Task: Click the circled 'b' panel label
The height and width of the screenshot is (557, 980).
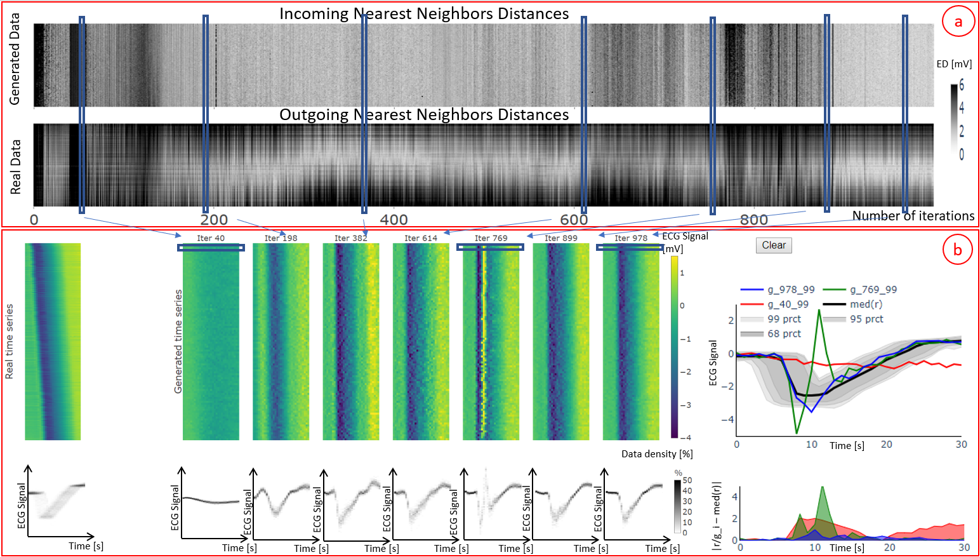Action: click(x=957, y=250)
